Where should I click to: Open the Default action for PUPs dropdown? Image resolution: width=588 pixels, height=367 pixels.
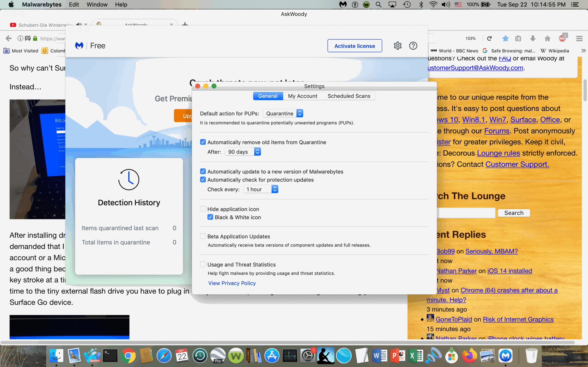coord(283,113)
